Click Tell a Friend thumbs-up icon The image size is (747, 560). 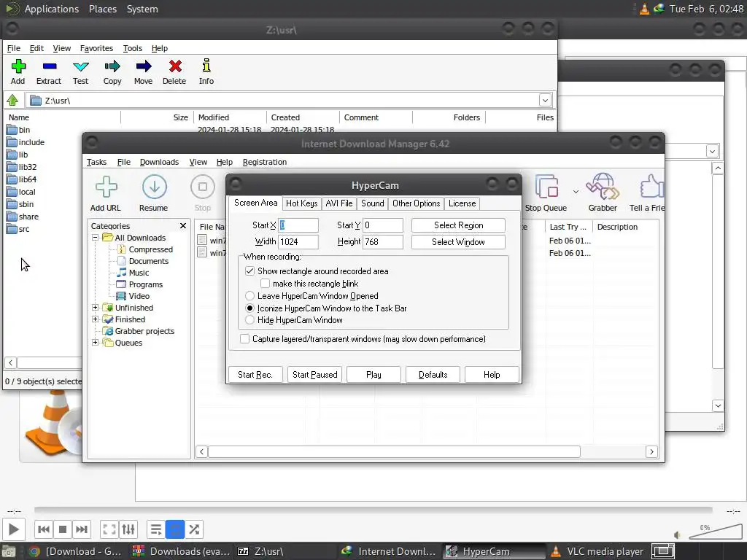point(651,186)
